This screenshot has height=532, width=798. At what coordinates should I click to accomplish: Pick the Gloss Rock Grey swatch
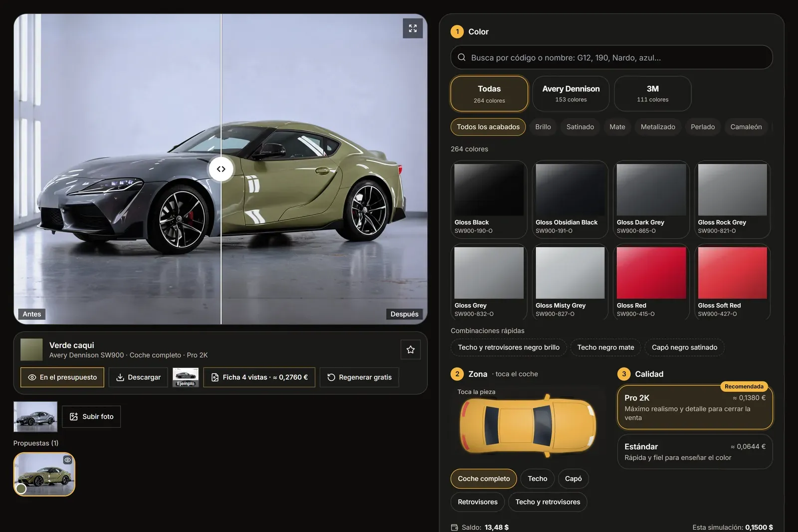click(732, 199)
